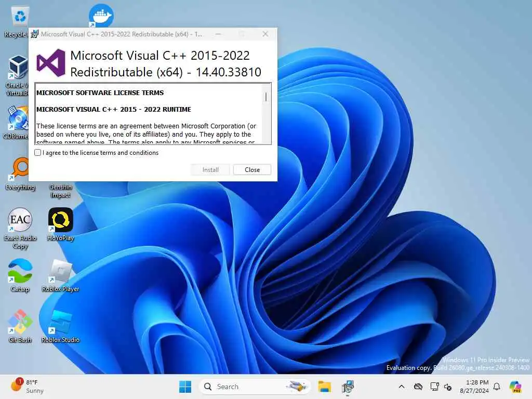Click the Visual Studio logo in the installer
The image size is (532, 399).
(51, 63)
